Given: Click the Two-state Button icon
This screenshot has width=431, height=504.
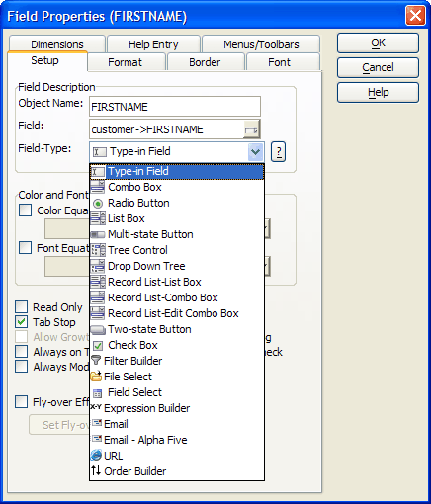Looking at the screenshot, I should tap(98, 329).
